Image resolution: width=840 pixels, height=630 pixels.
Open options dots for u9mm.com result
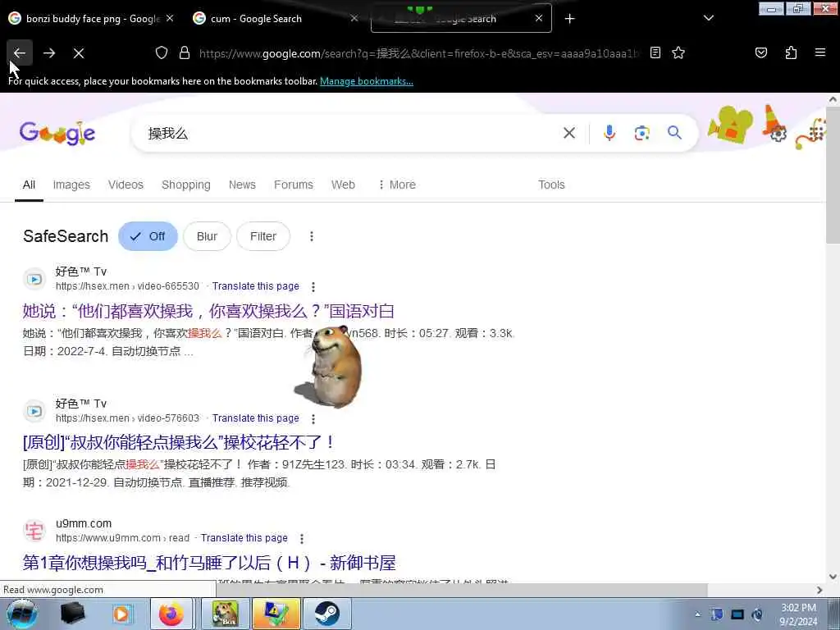[302, 538]
